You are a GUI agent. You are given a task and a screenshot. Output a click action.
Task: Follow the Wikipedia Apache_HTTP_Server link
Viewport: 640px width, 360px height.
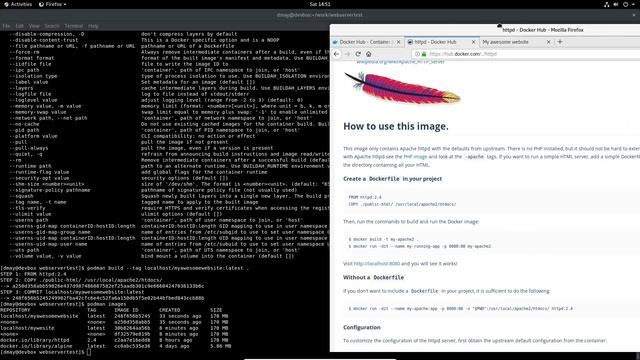(400, 62)
